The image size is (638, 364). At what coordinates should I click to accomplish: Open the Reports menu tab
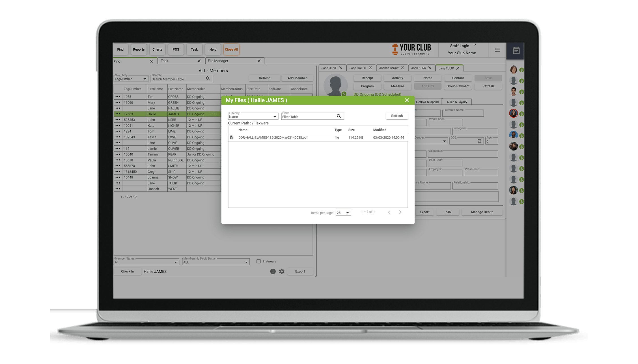pyautogui.click(x=139, y=49)
